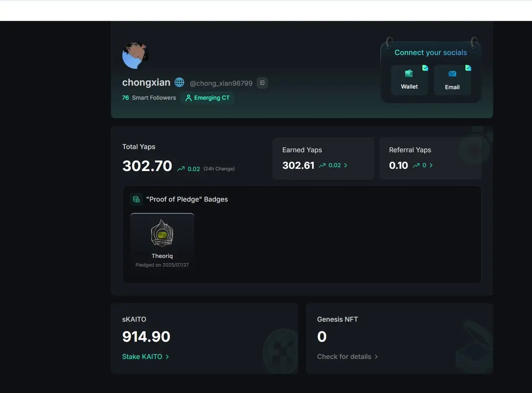Click the coins icon beside Proof of Pledge

pyautogui.click(x=136, y=199)
